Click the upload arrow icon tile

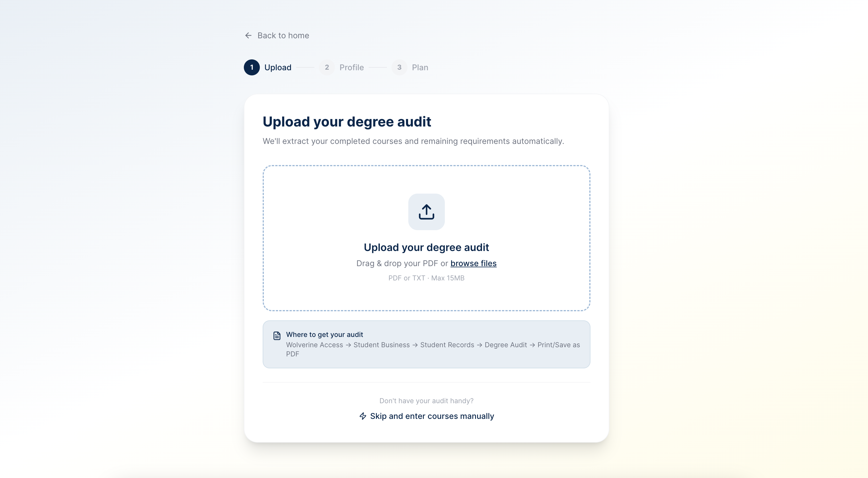click(426, 212)
